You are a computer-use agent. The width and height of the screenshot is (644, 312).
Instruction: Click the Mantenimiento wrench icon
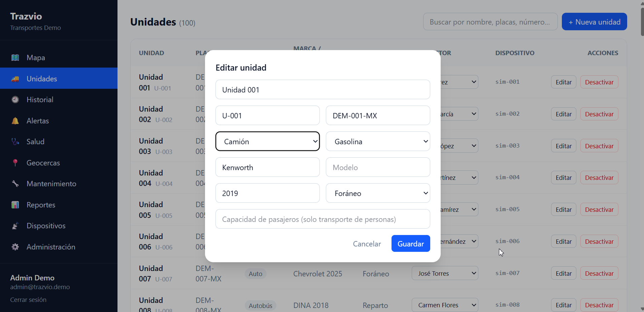[15, 184]
